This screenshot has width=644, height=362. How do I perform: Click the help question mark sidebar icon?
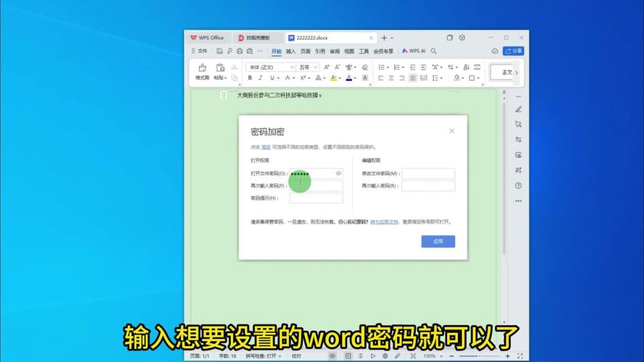coord(519,185)
